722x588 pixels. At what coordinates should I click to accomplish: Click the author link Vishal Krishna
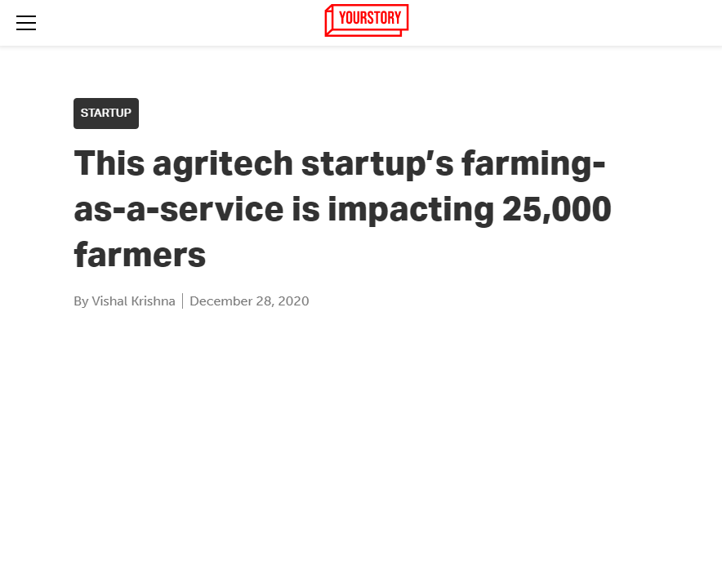pyautogui.click(x=131, y=301)
